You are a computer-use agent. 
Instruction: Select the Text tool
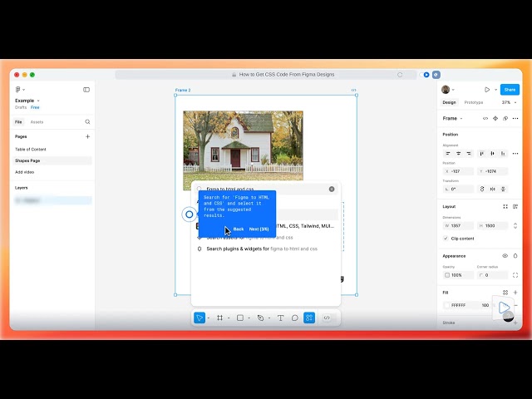(x=281, y=318)
